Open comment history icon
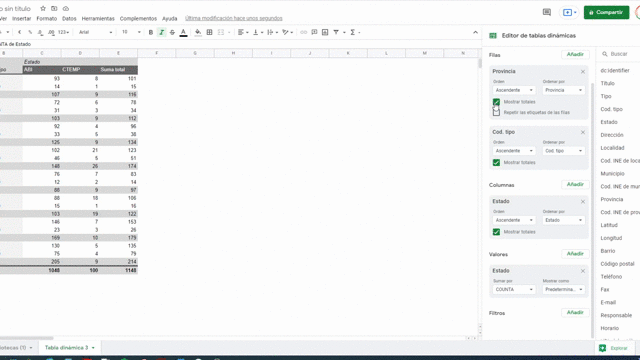 [x=547, y=12]
